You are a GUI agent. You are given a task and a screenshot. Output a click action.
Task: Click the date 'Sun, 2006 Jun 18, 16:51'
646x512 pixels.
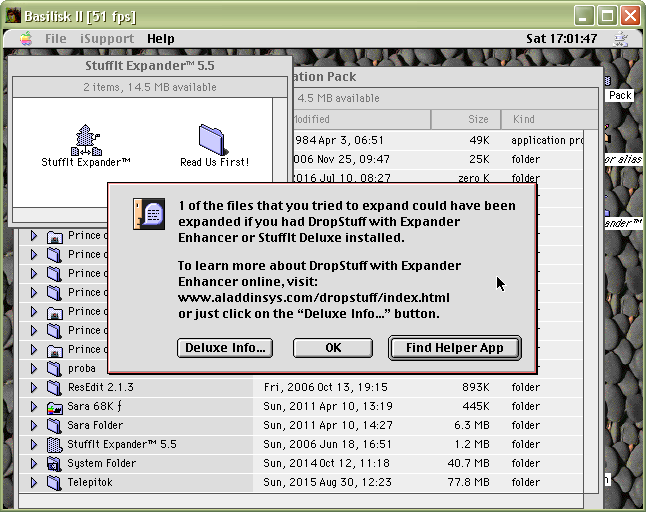(x=328, y=444)
